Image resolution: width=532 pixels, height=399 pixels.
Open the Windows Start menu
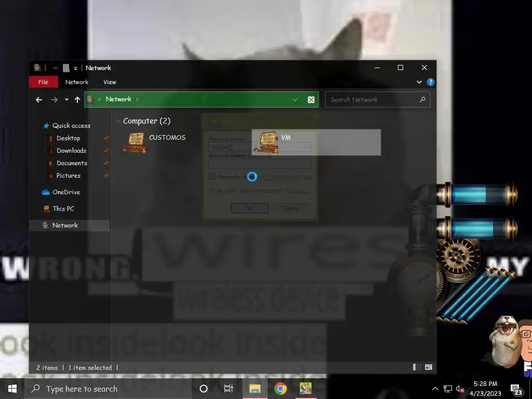click(x=12, y=389)
